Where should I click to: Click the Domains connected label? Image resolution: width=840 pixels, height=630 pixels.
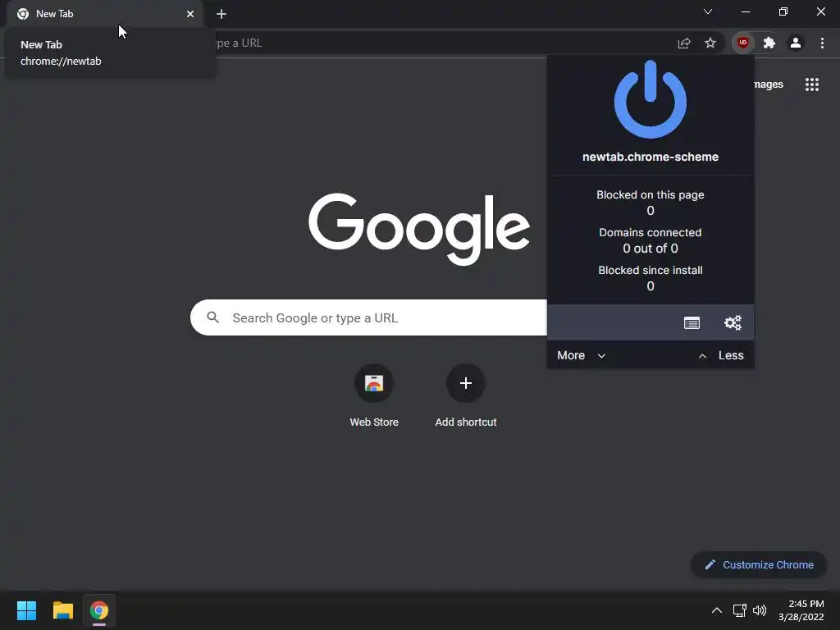(651, 232)
